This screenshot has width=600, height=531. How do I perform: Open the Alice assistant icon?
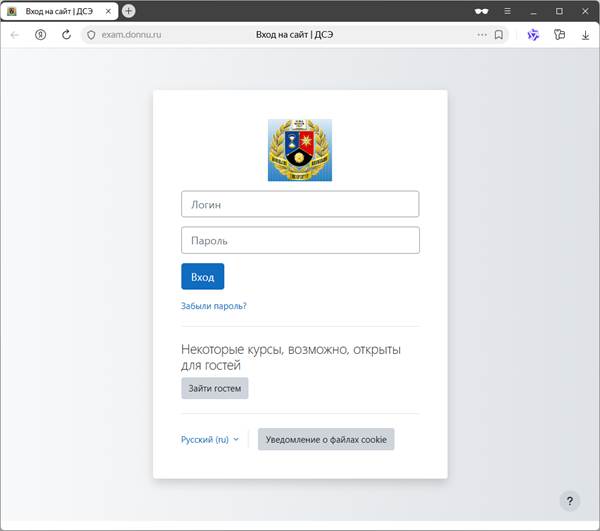pos(533,35)
